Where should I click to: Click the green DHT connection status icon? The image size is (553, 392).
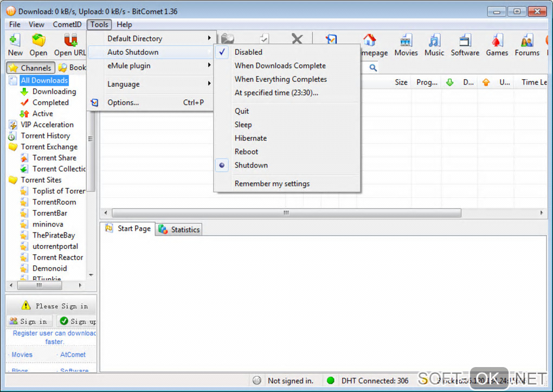[x=331, y=381]
